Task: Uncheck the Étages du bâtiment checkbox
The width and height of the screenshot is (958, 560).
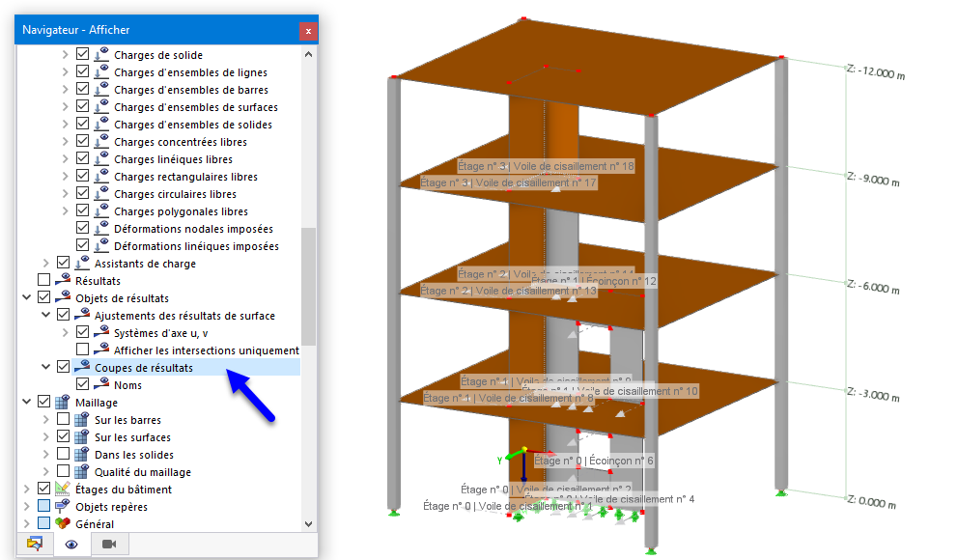Action: [44, 488]
